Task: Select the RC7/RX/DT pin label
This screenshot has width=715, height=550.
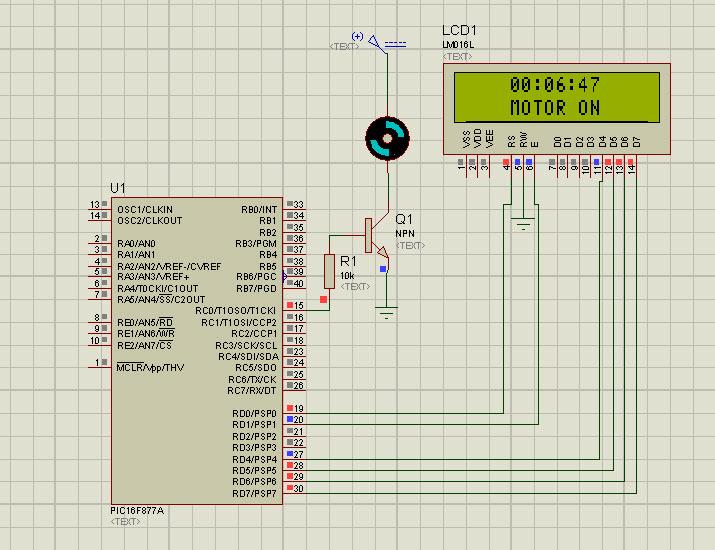Action: (252, 391)
